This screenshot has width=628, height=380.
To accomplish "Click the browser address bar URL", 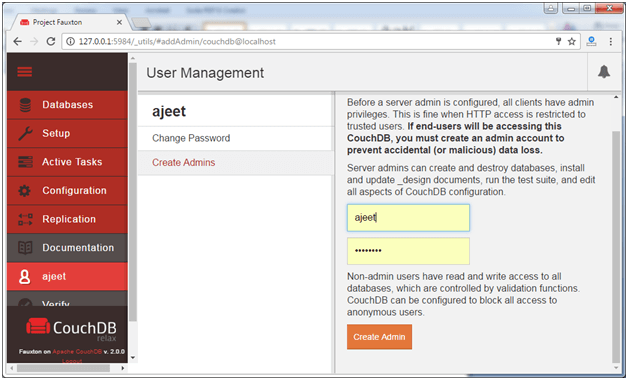I will coord(177,42).
